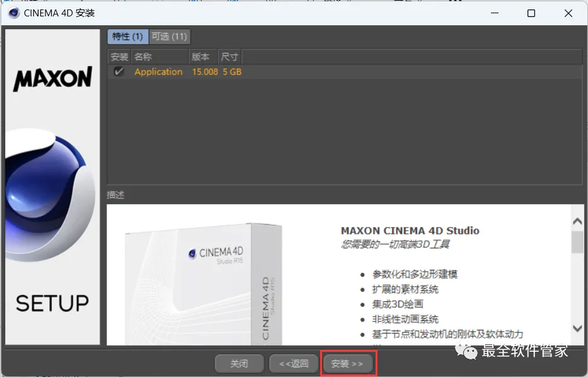
Task: Go back with the <<返回 button
Action: pos(294,364)
